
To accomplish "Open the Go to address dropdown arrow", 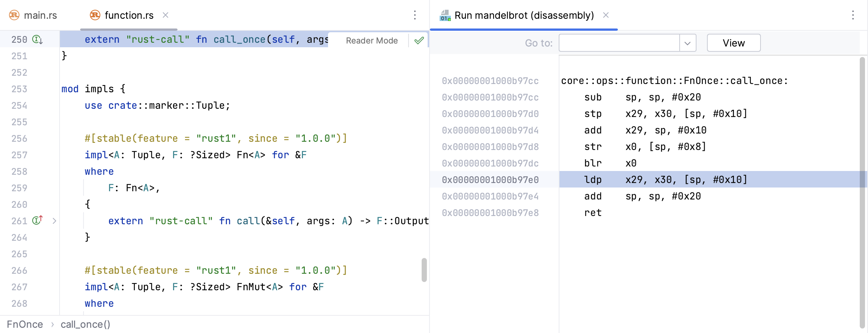I will [688, 43].
